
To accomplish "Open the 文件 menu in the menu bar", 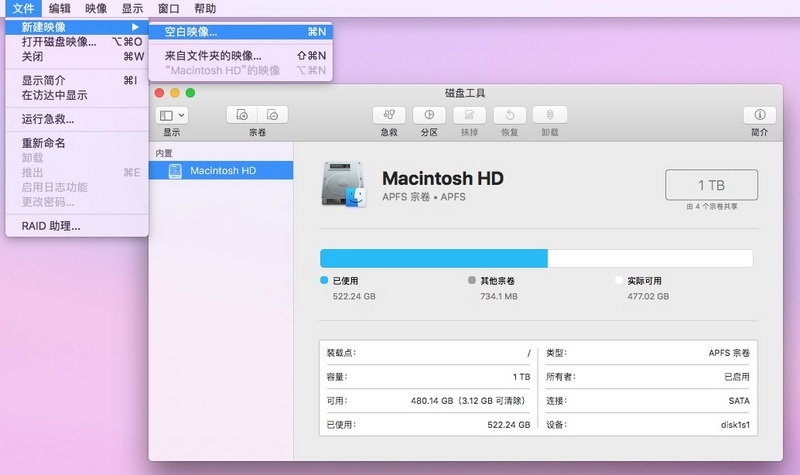I will [23, 8].
